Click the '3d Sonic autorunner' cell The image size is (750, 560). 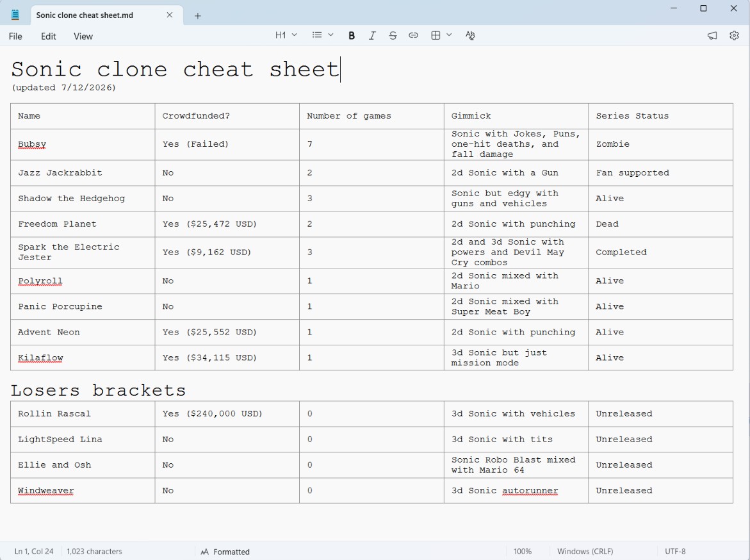tap(516, 491)
